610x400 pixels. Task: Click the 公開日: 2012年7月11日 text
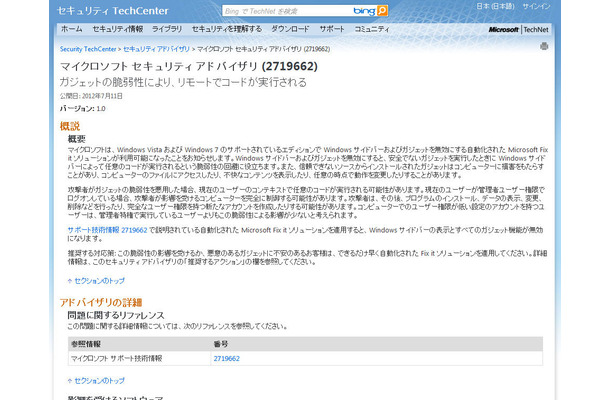point(91,96)
